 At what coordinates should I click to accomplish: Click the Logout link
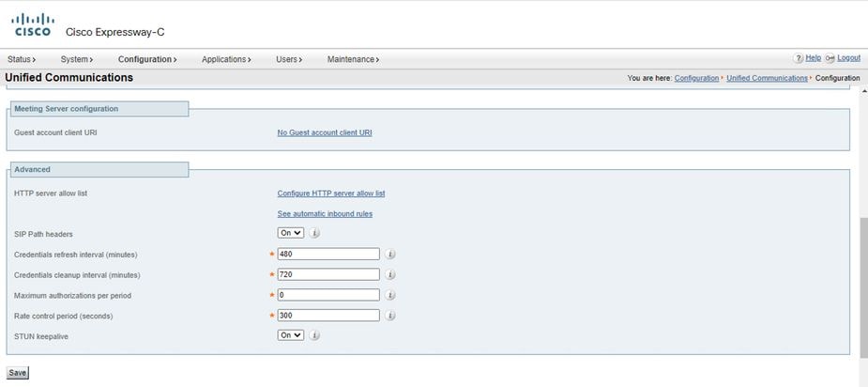848,57
